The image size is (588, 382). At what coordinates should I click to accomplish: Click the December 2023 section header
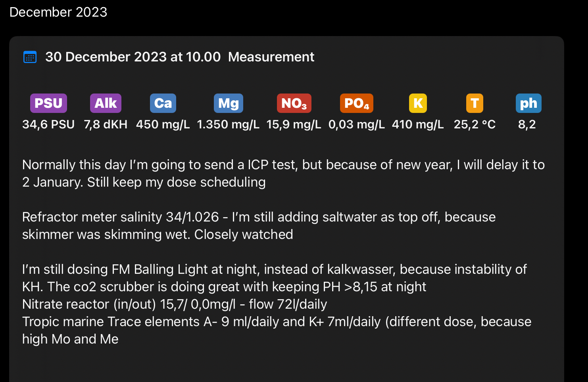click(58, 12)
